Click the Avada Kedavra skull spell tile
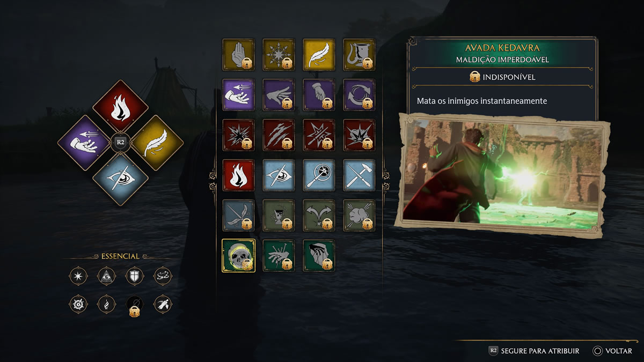This screenshot has height=362, width=644. click(x=238, y=256)
